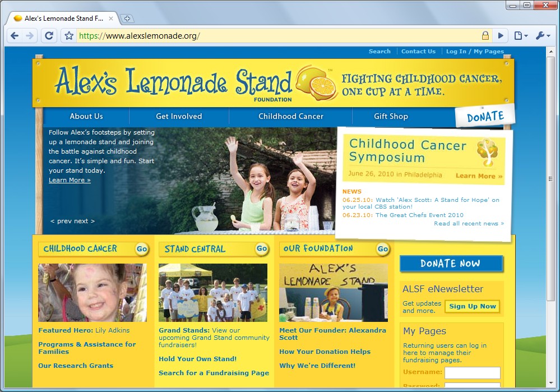Screen dimensions: 560x392
Task: Click the SSL padlock icon in address bar
Action: pyautogui.click(x=485, y=35)
